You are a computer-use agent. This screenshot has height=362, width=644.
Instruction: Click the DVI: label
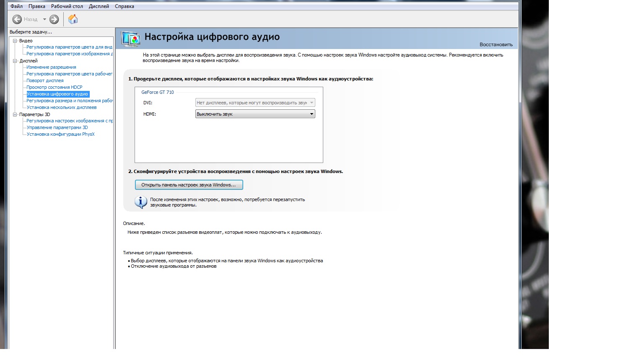coord(148,103)
